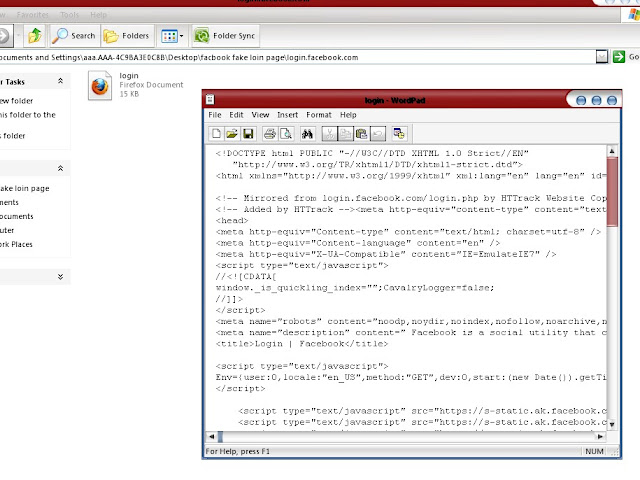Click the address bar path field
Screen dimensions: 640x480
297,57
